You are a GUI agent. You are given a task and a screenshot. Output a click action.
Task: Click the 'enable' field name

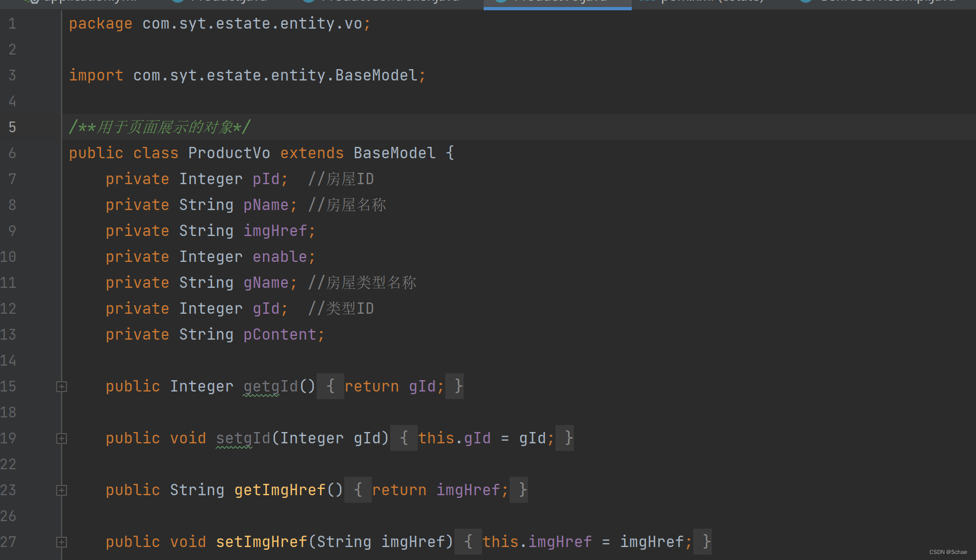click(x=280, y=257)
